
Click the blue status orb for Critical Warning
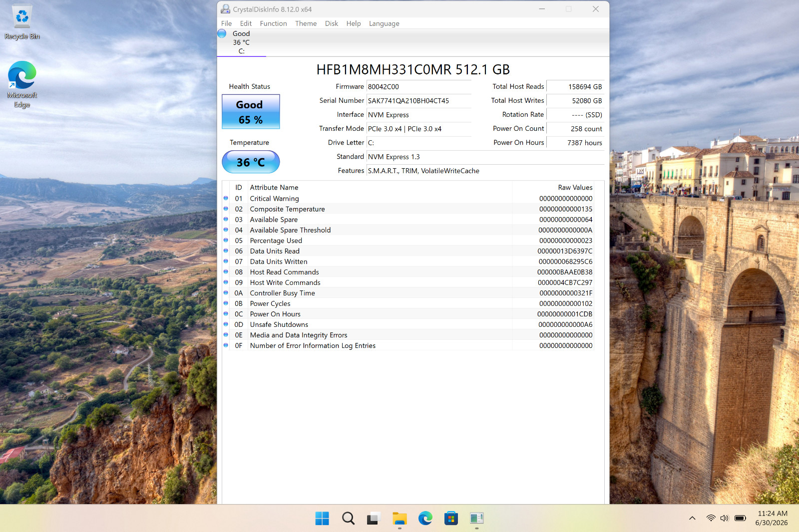click(x=226, y=198)
